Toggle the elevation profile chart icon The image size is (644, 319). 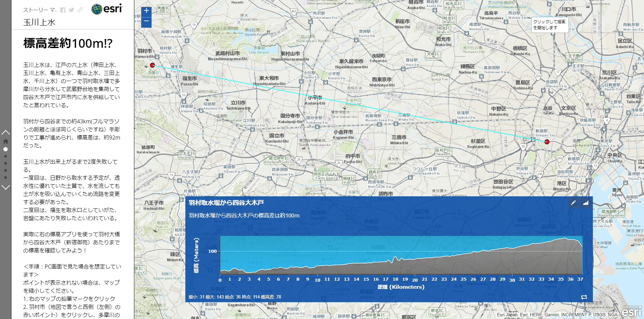click(586, 203)
